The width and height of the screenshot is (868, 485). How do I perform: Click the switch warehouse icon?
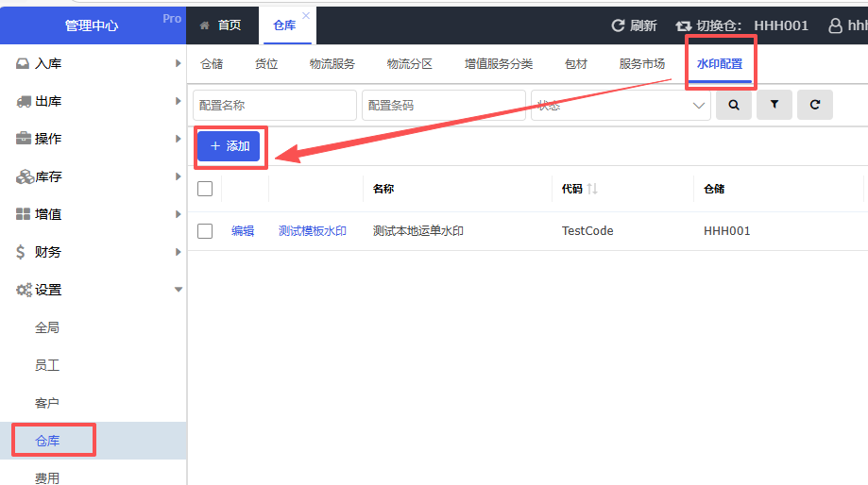click(684, 25)
